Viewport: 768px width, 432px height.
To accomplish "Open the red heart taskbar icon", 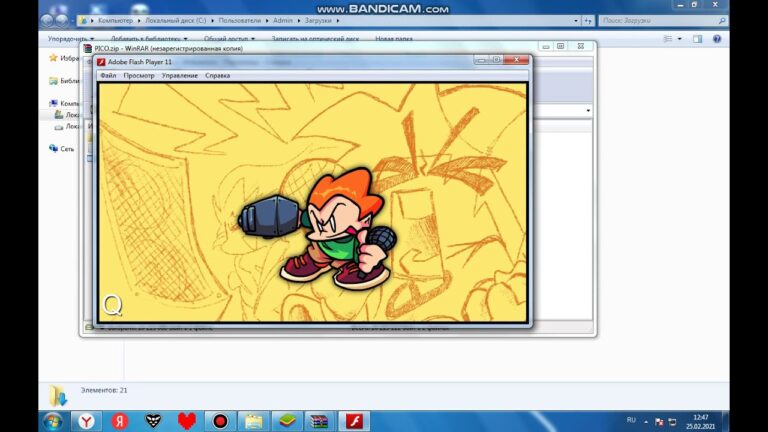I will point(187,421).
